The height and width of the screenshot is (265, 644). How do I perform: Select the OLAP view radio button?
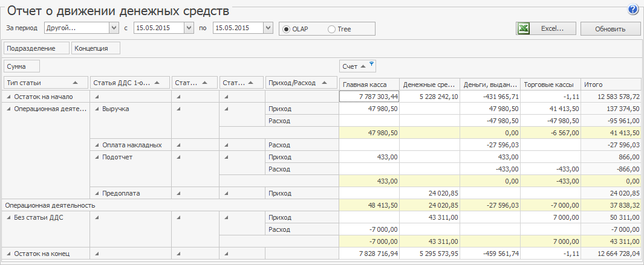click(x=287, y=29)
